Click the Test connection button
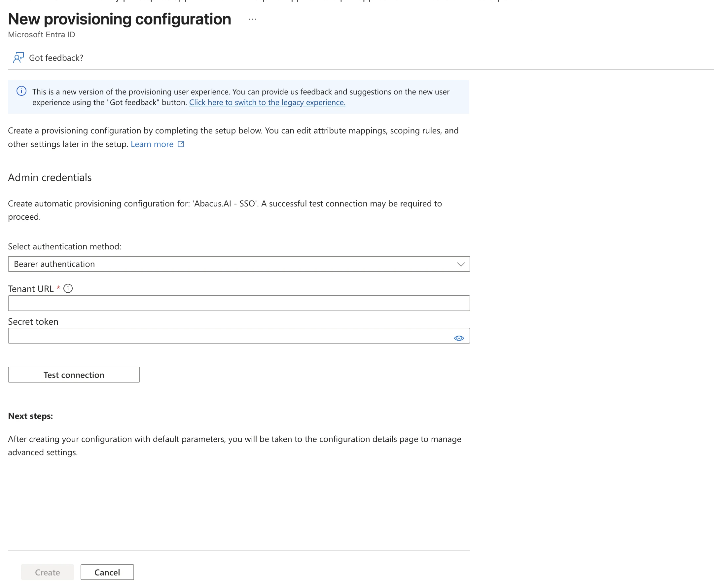Screen dimensions: 714x588 coord(74,375)
